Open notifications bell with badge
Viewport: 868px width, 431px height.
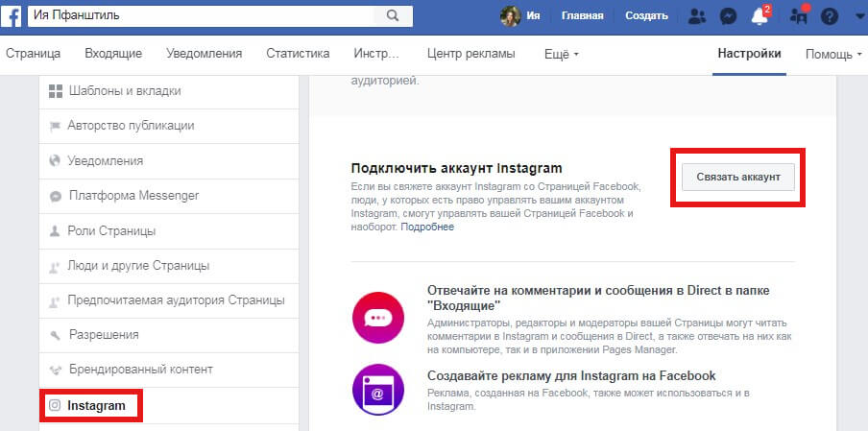[760, 15]
